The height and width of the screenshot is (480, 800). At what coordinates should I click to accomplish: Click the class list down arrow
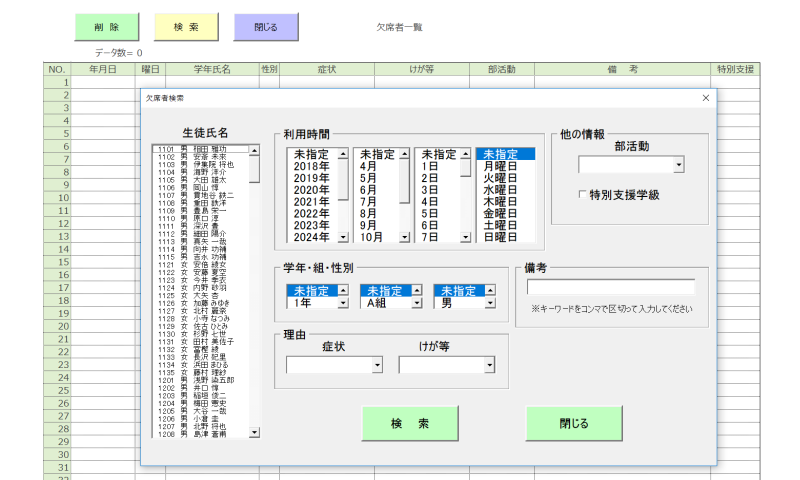click(417, 303)
